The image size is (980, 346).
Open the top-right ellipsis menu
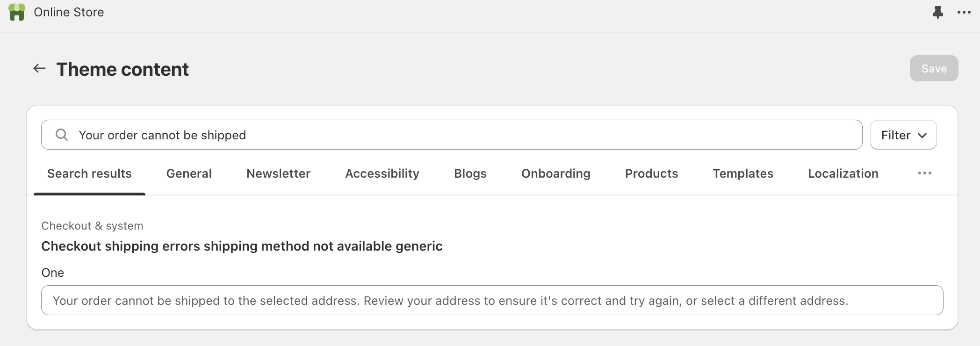[x=965, y=13]
